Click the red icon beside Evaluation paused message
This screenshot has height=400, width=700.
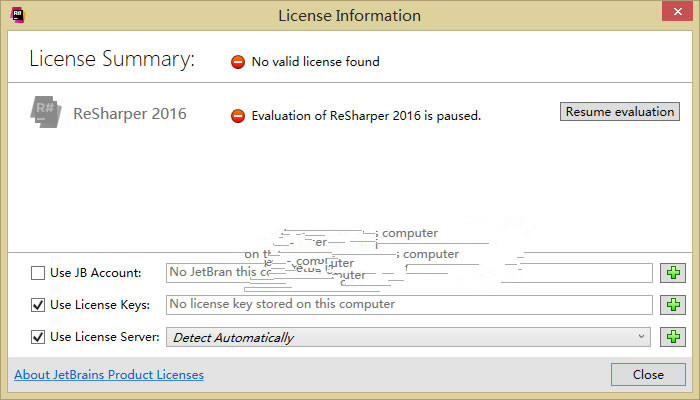pyautogui.click(x=238, y=116)
